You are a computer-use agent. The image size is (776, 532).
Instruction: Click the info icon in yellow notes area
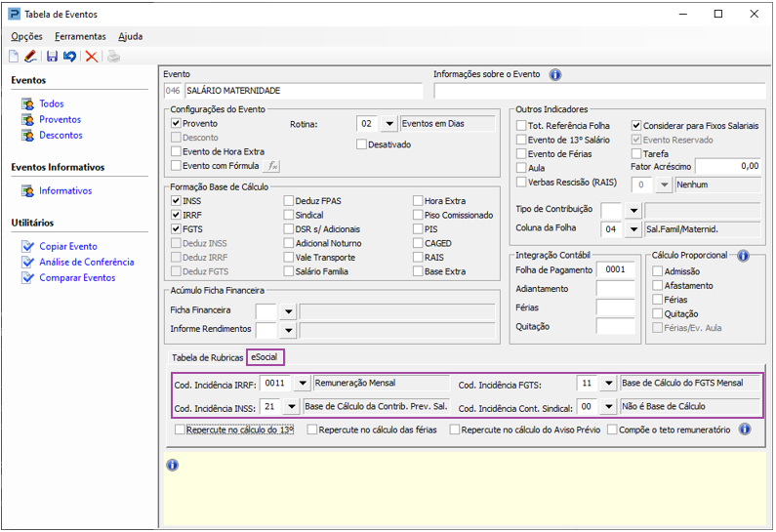172,465
